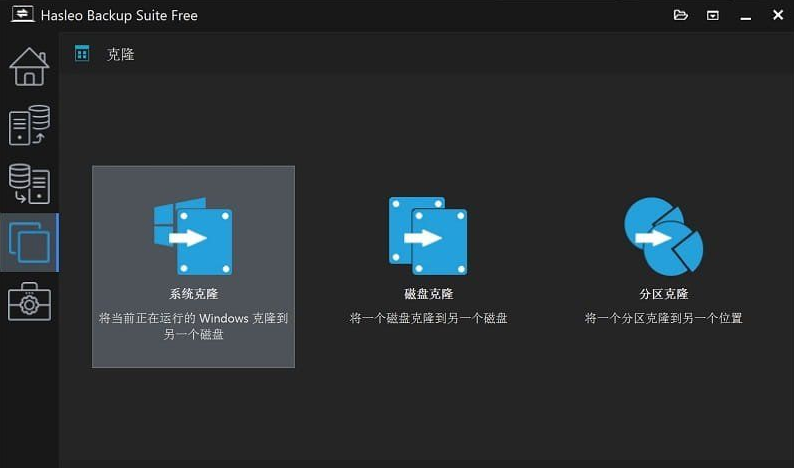Select the 分区克隆 title label

click(x=663, y=294)
